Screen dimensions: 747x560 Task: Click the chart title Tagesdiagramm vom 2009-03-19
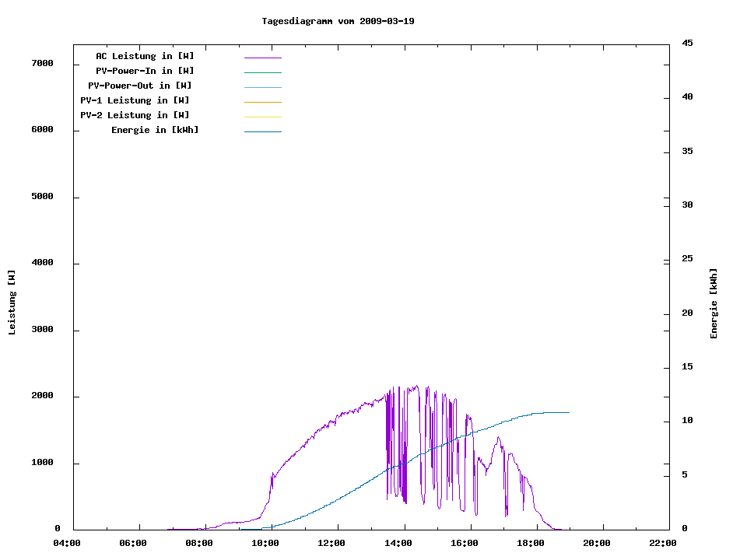click(338, 21)
